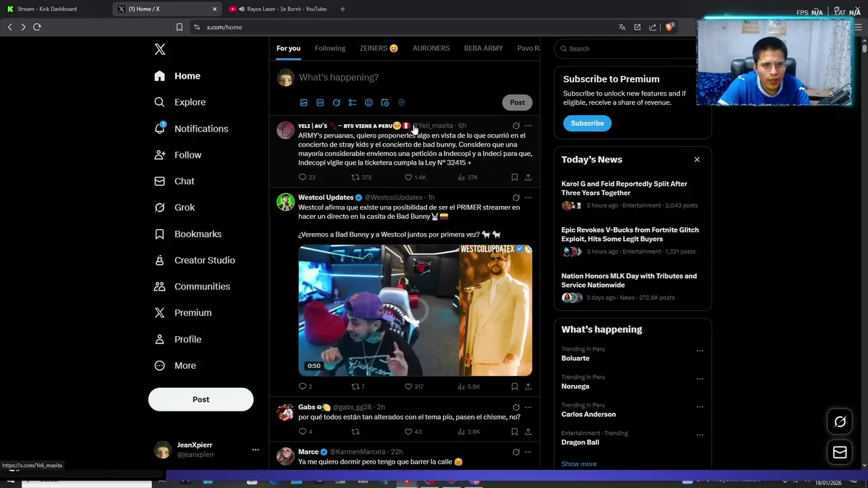Screen dimensions: 868x488
Task: Click the blue Subscribe button
Action: pyautogui.click(x=587, y=123)
